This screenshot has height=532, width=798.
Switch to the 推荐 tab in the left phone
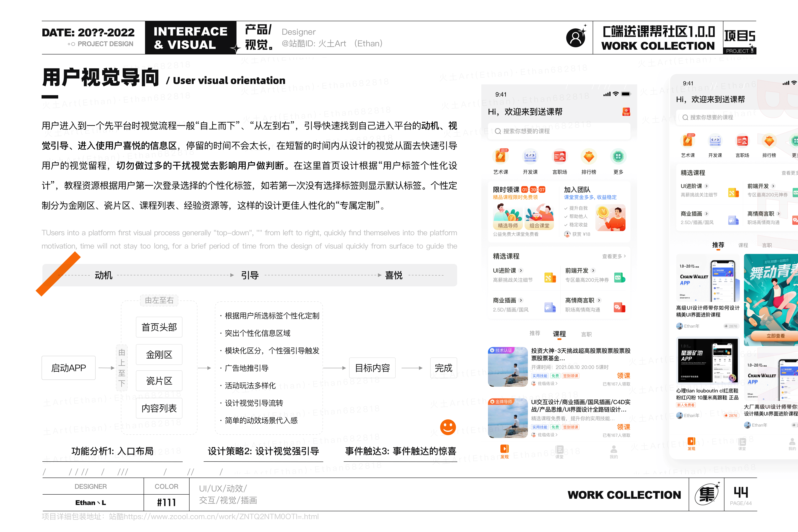(x=535, y=333)
